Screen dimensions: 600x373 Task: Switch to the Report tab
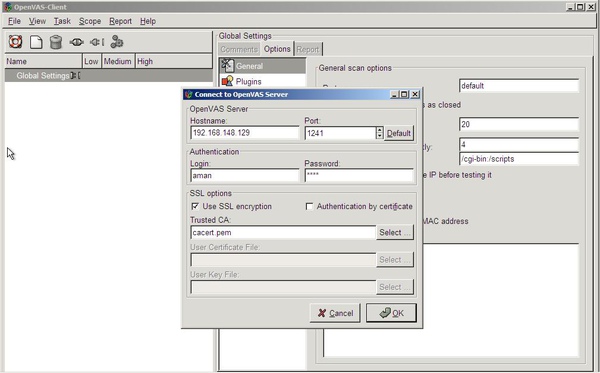coord(308,49)
